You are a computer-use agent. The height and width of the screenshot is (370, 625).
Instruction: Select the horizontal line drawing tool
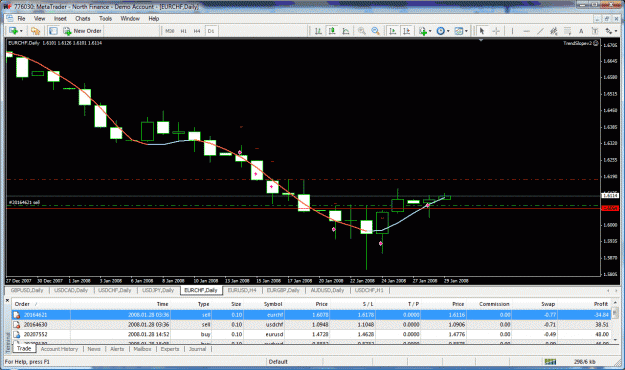(527, 31)
